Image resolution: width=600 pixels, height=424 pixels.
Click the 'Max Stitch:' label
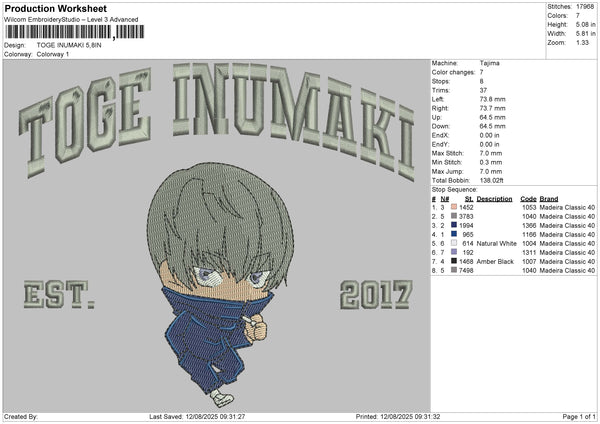click(448, 153)
